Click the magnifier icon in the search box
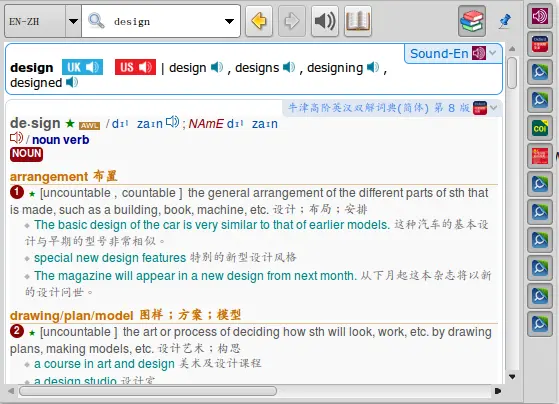The width and height of the screenshot is (559, 404). [96, 21]
